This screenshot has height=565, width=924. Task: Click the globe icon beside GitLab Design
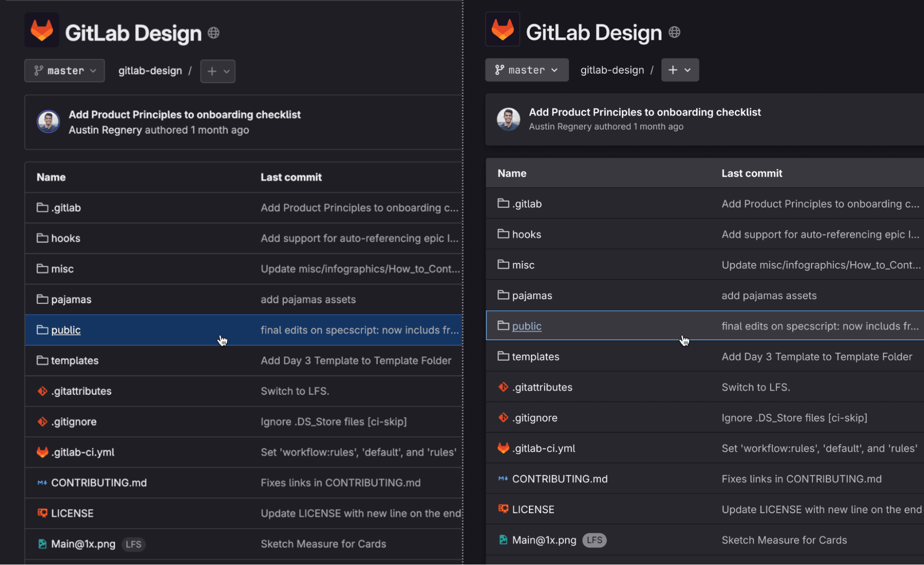point(213,33)
